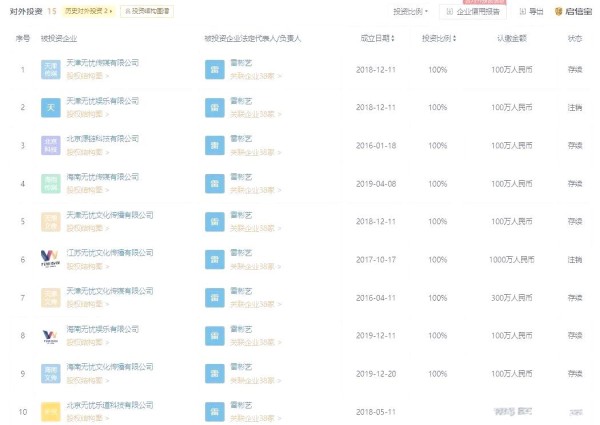Click the blue 天 logo of 天津无忧娱乐有限公司
The image size is (600, 425).
click(x=51, y=107)
